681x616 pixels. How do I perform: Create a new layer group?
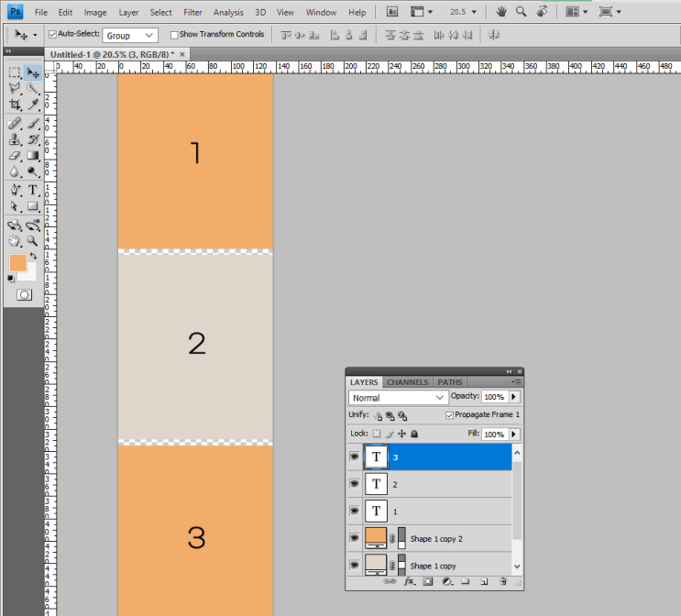tap(465, 581)
